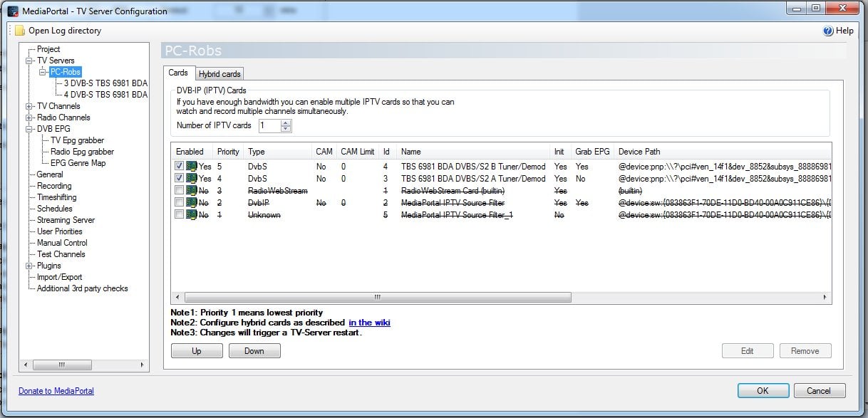This screenshot has height=418, width=868.
Task: Enable the MediaPortal IPTV Source Filter checkbox
Action: tap(179, 202)
